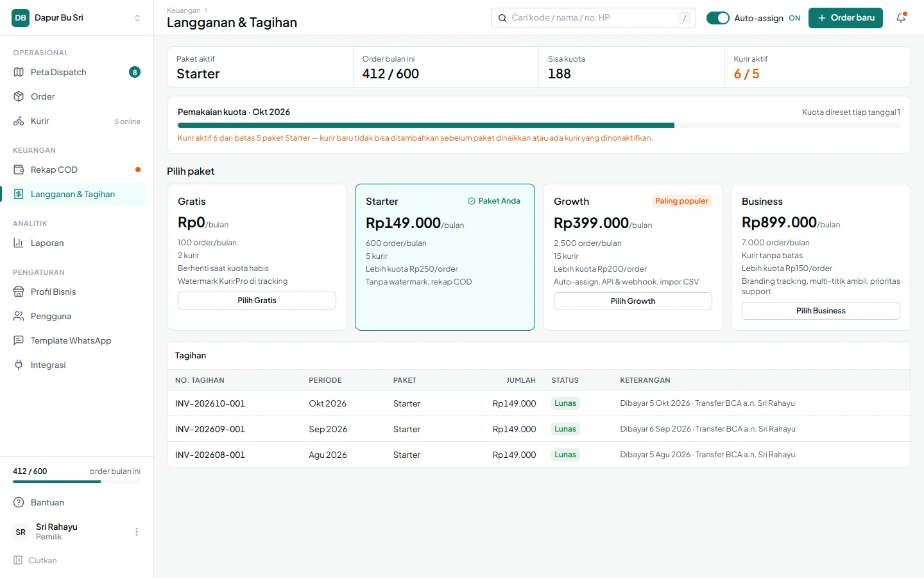Viewport: 924px width, 578px height.
Task: Click the Sisa kuota 188 value
Action: (560, 74)
